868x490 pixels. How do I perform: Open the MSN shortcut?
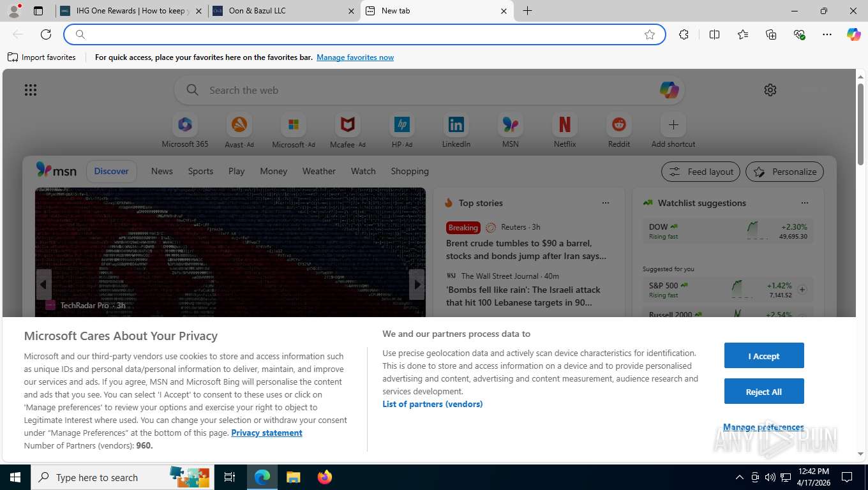click(511, 131)
